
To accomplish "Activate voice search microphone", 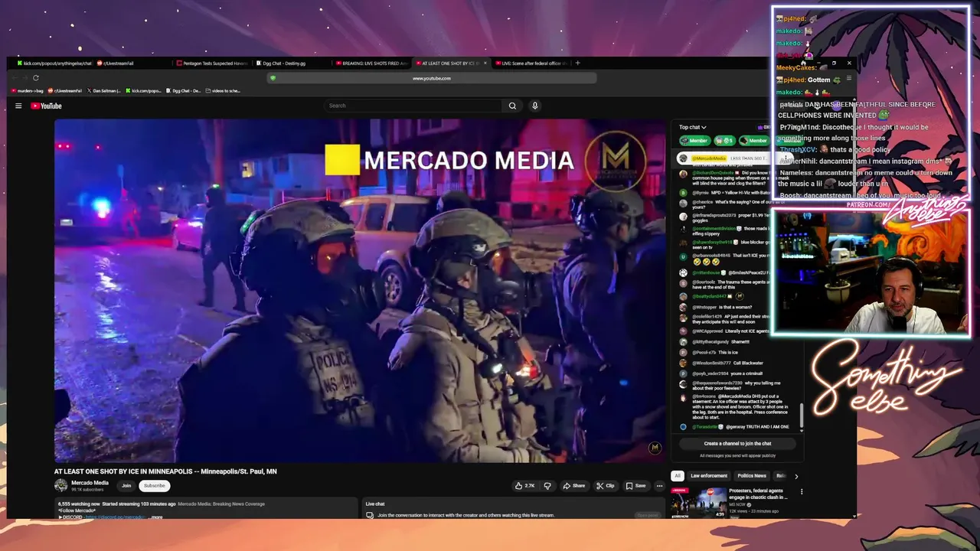I will click(534, 106).
